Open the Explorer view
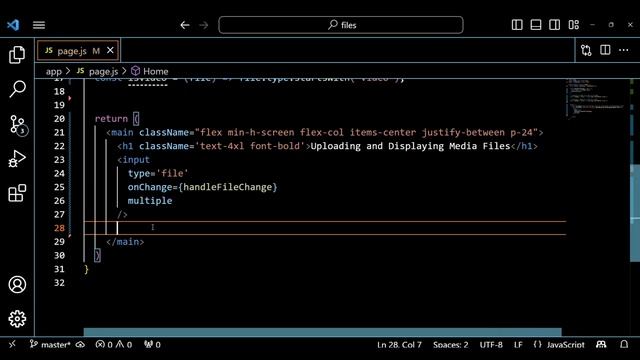The height and width of the screenshot is (360, 640). 17,54
